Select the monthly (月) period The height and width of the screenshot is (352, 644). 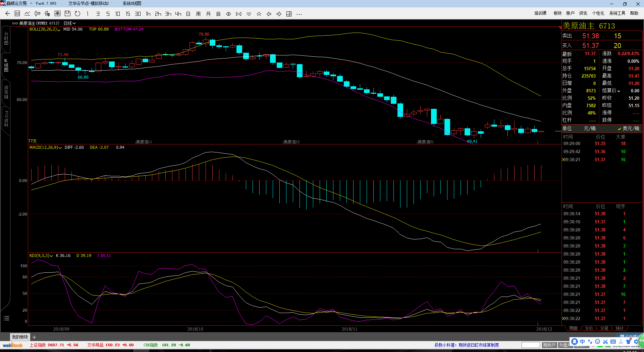pyautogui.click(x=208, y=14)
